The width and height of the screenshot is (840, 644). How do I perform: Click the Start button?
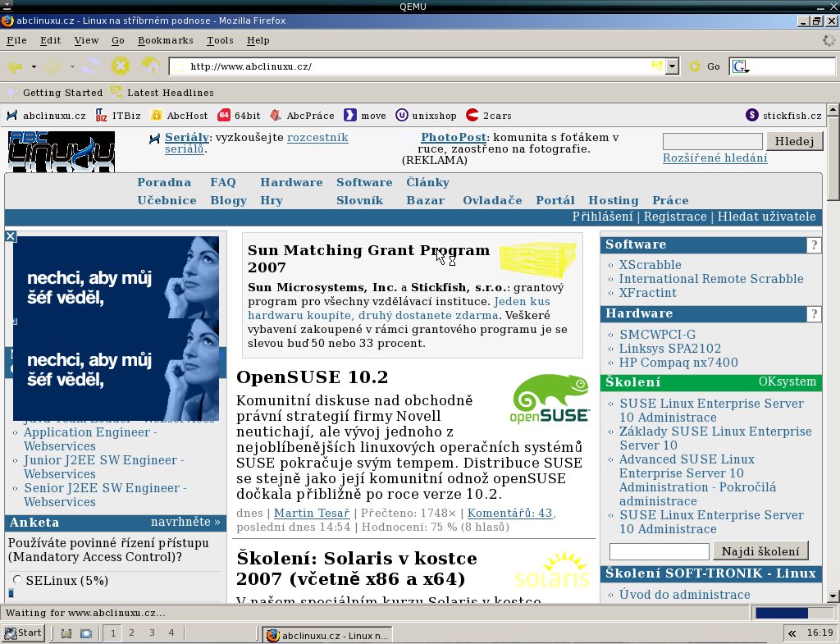(x=22, y=633)
